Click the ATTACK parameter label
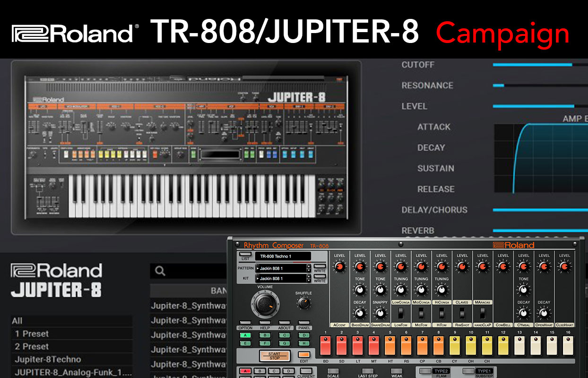The image size is (588, 378). point(433,127)
